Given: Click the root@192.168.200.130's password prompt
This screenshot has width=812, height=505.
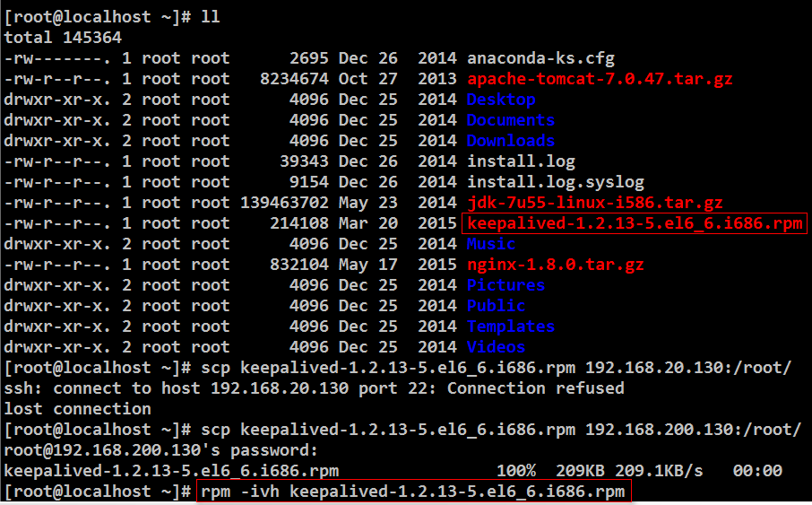Looking at the screenshot, I should [x=160, y=450].
